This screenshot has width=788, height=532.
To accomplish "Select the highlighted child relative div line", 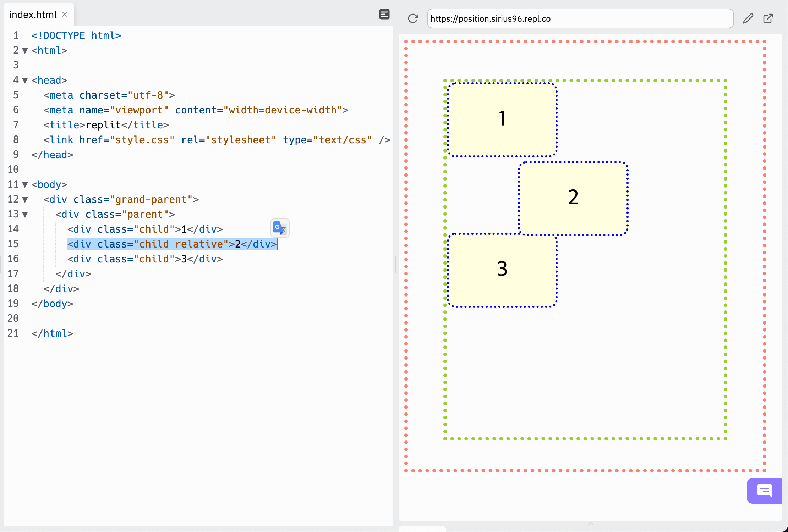I will (x=172, y=244).
